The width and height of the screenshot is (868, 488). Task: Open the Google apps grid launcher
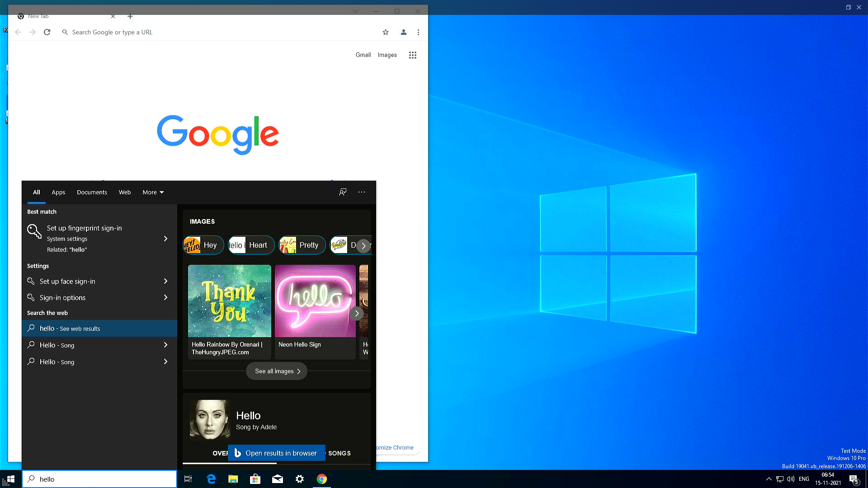[412, 55]
